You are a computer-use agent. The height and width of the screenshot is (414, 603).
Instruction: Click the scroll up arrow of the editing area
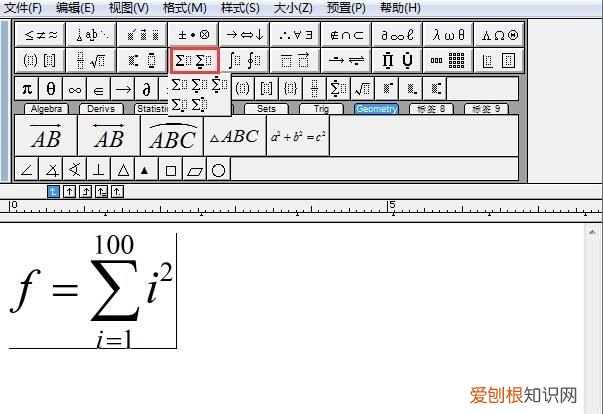(x=592, y=232)
